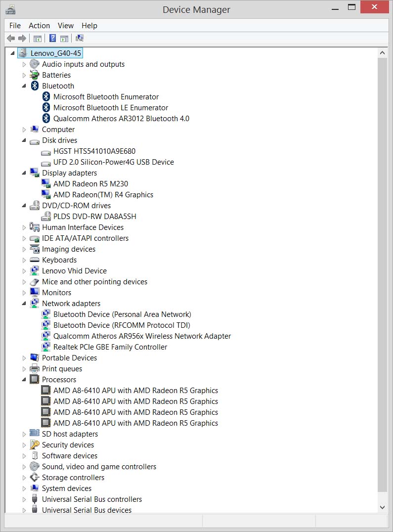Click the Batteries category icon
The width and height of the screenshot is (393, 532).
pyautogui.click(x=34, y=75)
